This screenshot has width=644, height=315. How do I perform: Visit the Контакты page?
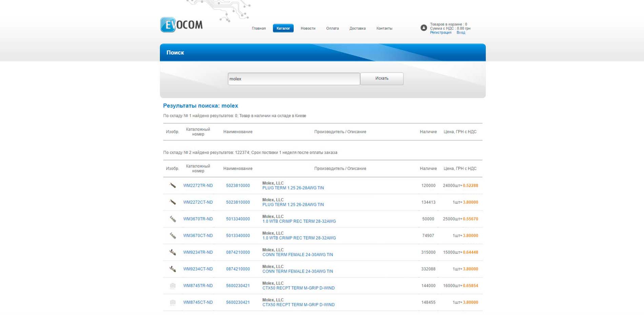384,28
